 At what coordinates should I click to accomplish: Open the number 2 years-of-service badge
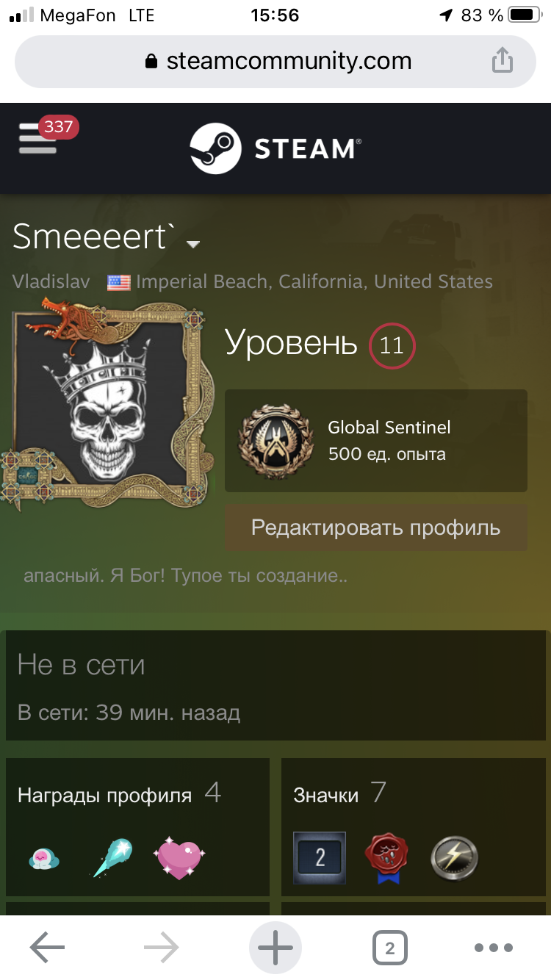(320, 857)
